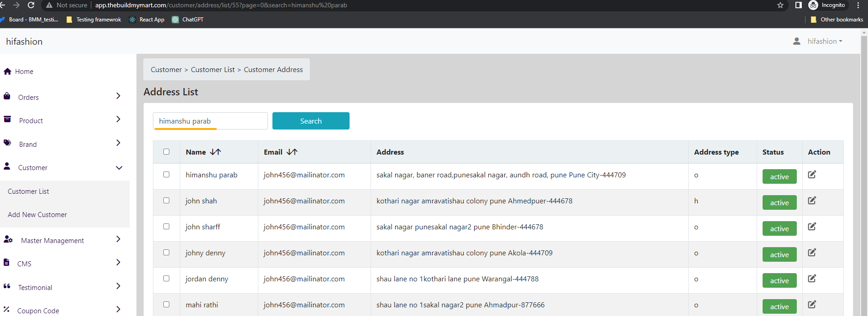
Task: Edit john sharff address entry
Action: click(x=812, y=227)
